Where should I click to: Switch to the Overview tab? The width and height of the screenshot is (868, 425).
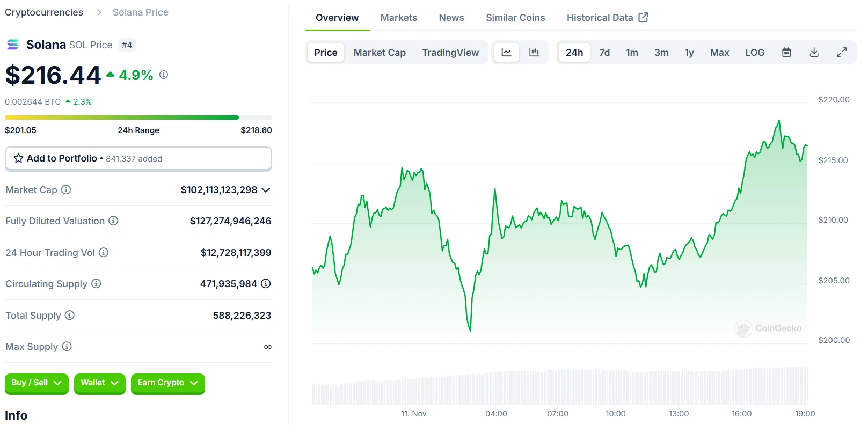point(337,18)
